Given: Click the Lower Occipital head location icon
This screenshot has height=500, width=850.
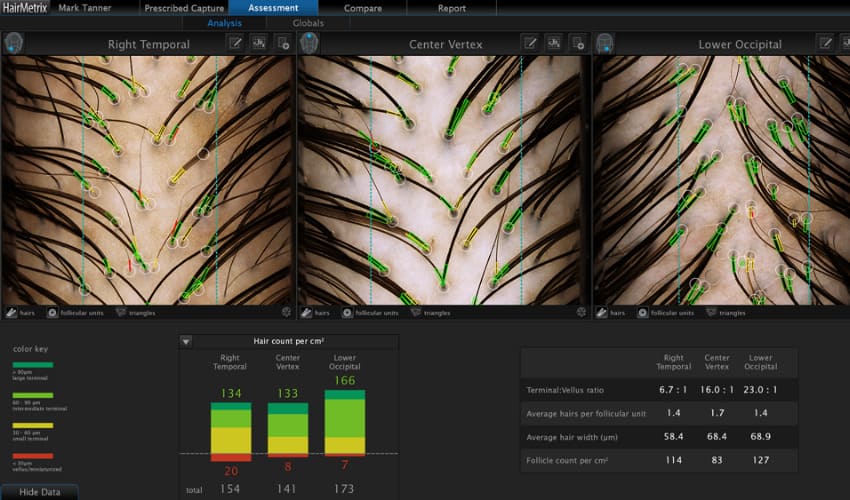Looking at the screenshot, I should pos(605,43).
